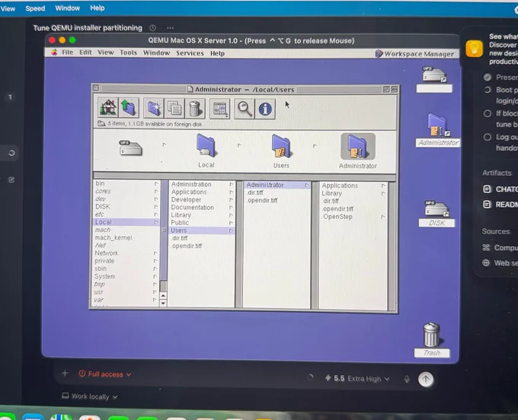Click the clock history icon by title
Image resolution: width=518 pixels, height=420 pixels.
coord(152,27)
